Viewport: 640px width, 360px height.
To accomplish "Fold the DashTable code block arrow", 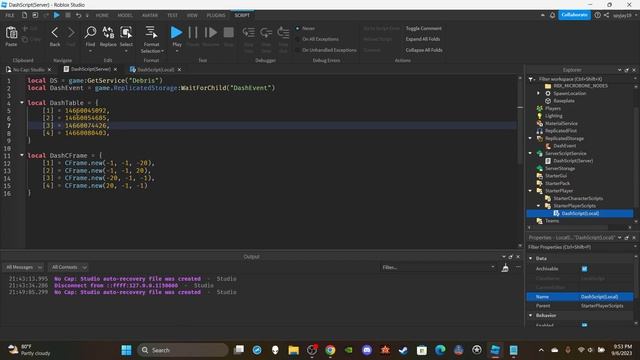I will point(22,103).
